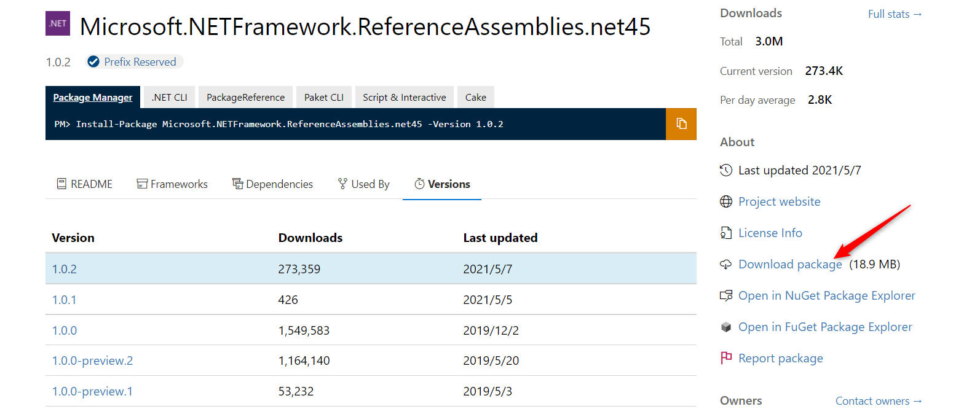
Task: Click the Dependencies tab icon
Action: pos(237,184)
